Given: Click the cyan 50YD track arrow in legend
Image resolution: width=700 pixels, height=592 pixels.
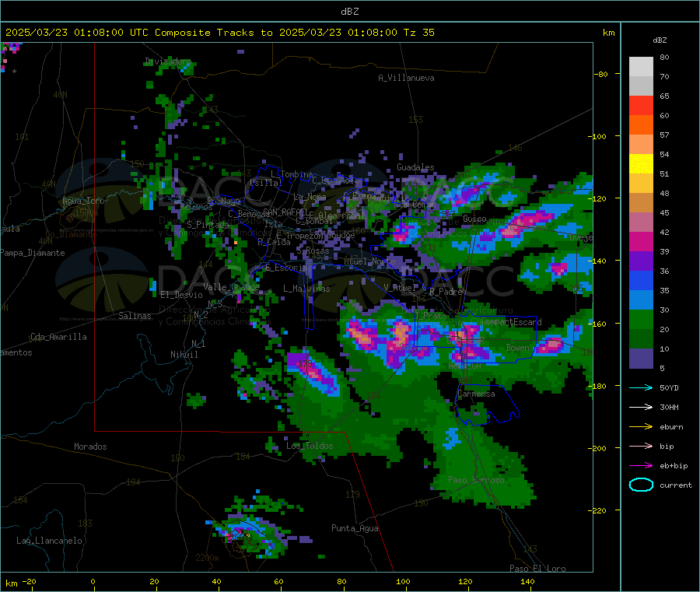Looking at the screenshot, I should point(641,387).
